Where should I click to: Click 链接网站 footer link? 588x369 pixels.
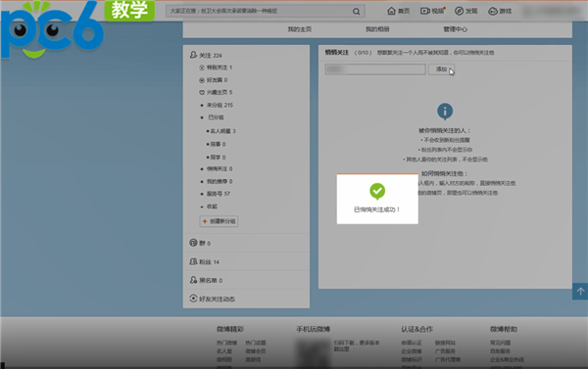tap(445, 343)
